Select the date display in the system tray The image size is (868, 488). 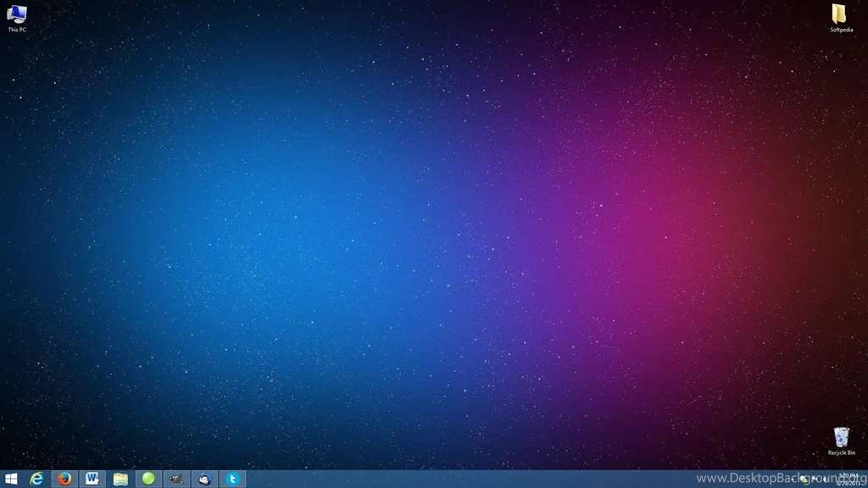(847, 483)
